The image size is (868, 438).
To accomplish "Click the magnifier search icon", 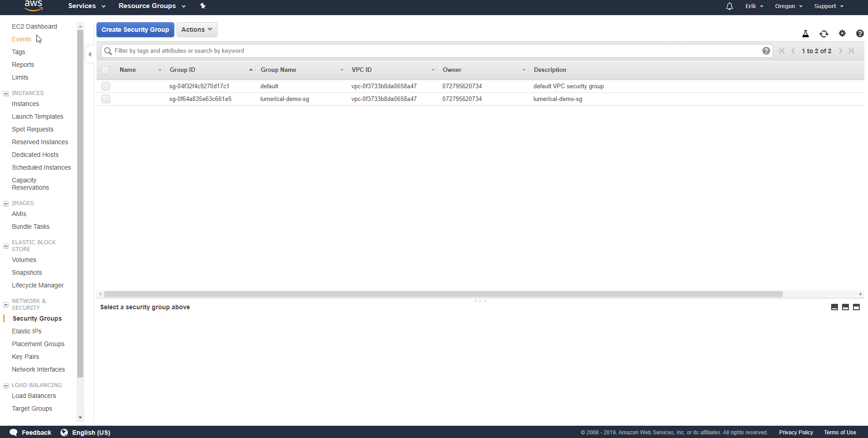I will coord(108,51).
